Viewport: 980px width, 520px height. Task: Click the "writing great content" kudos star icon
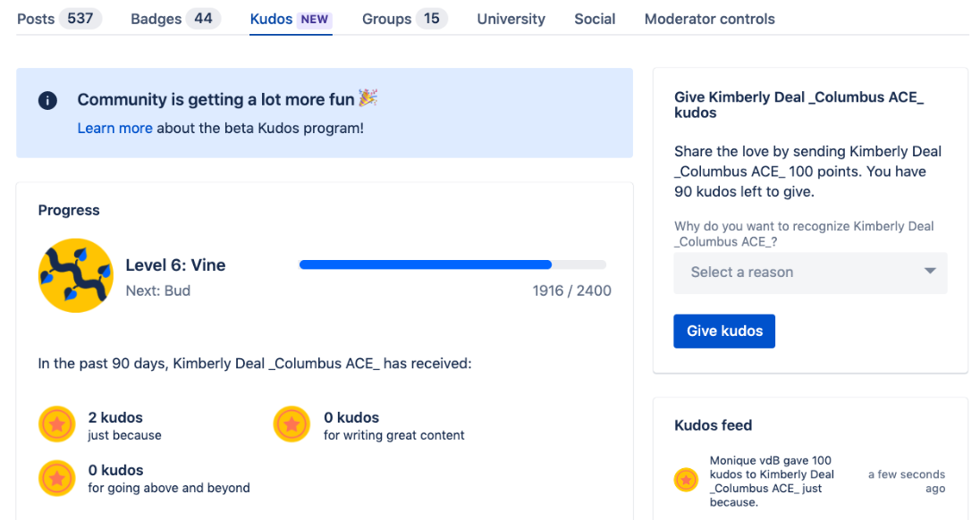pyautogui.click(x=291, y=424)
